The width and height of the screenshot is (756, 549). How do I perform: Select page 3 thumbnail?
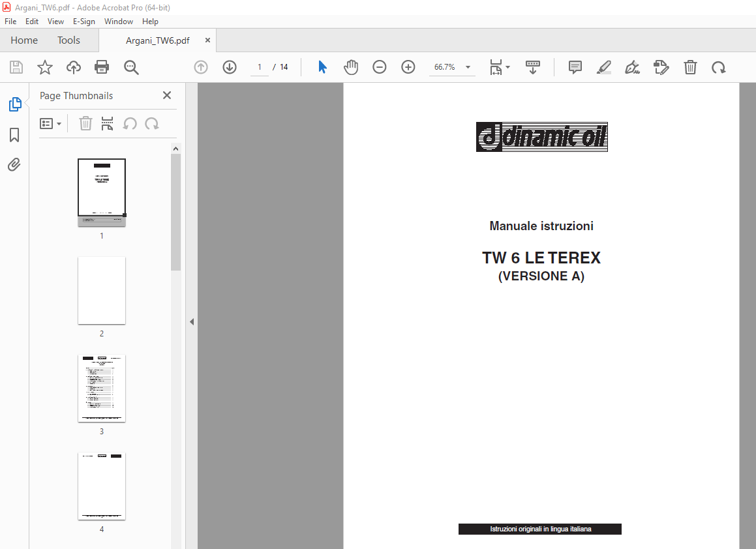click(102, 389)
